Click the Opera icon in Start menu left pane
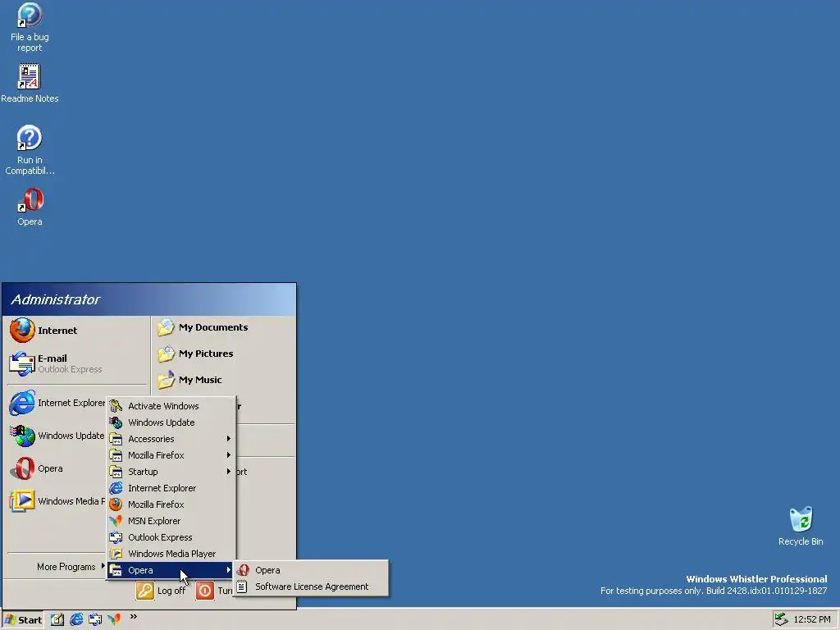Image resolution: width=840 pixels, height=630 pixels. pos(22,468)
